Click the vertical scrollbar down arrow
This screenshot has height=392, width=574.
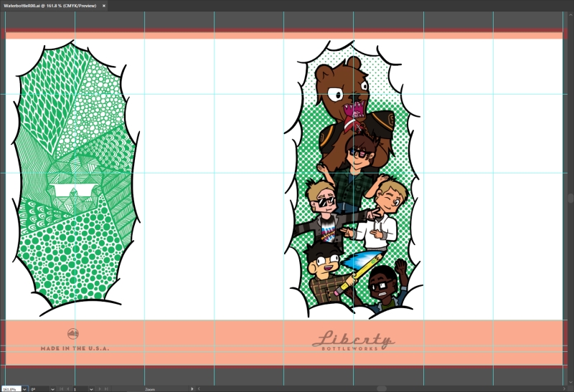click(x=570, y=382)
